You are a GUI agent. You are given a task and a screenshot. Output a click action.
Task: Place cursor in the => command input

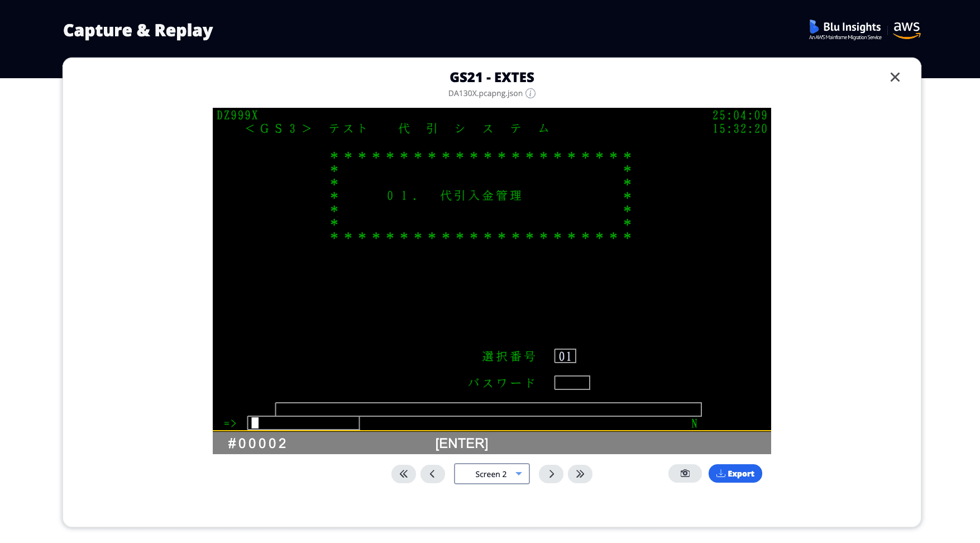[x=304, y=423]
